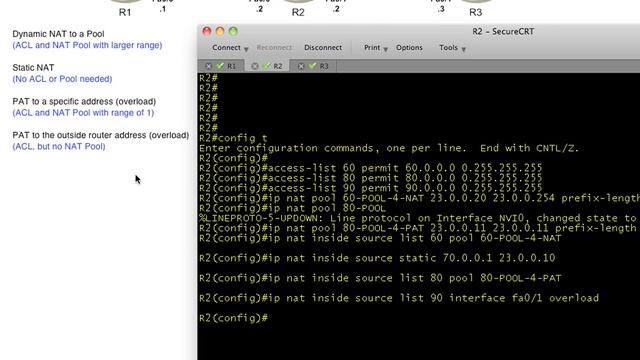Click the Reconnect toolbar button
640x360 pixels.
pos(274,48)
